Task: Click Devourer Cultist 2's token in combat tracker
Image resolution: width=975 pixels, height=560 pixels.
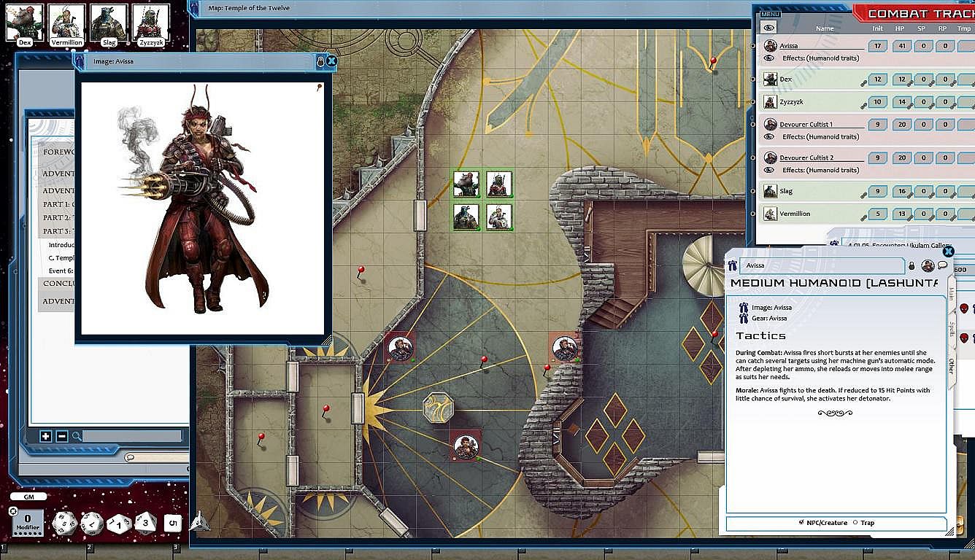Action: [770, 157]
